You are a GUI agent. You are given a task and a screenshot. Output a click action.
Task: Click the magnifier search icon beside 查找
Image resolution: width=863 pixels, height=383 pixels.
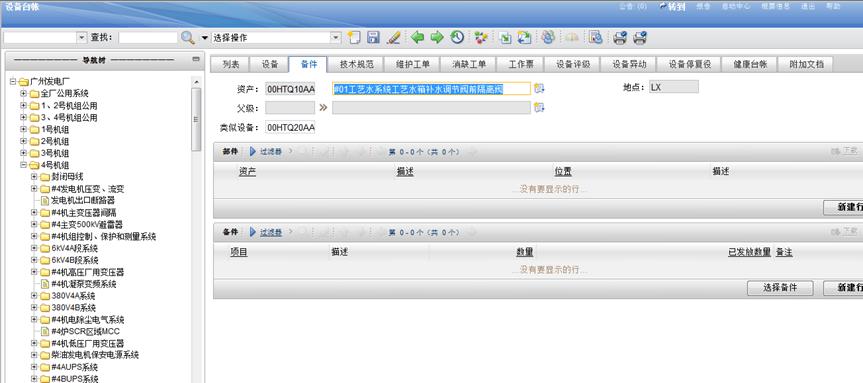(188, 37)
